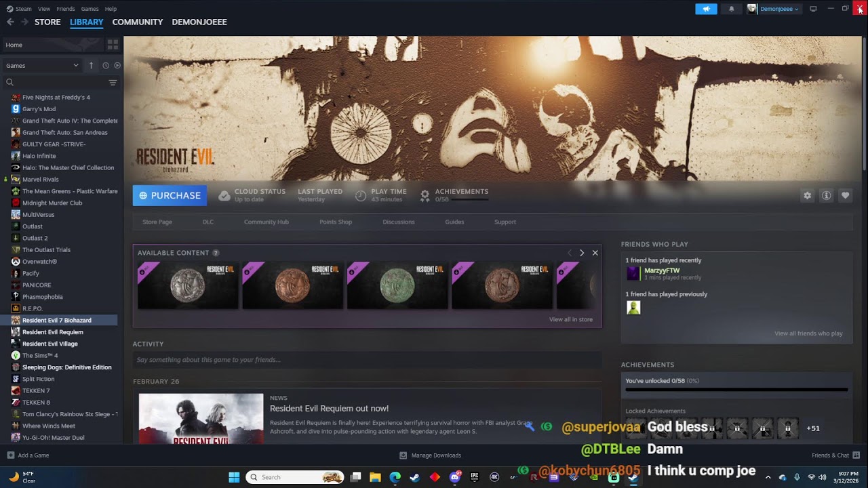Open the View menu
The width and height of the screenshot is (868, 488).
click(x=44, y=9)
